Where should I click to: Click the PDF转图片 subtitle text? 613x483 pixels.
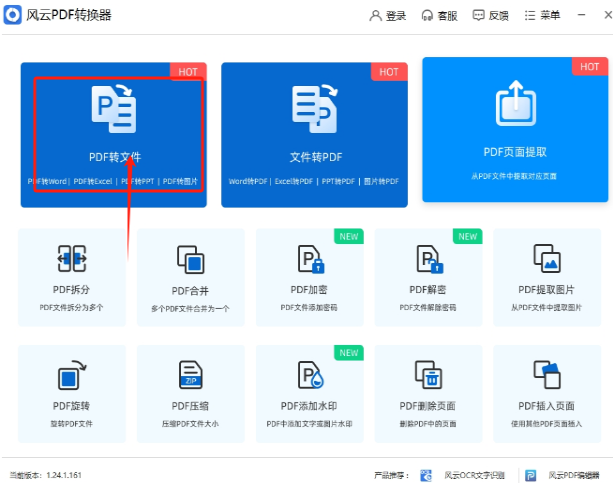(x=180, y=181)
